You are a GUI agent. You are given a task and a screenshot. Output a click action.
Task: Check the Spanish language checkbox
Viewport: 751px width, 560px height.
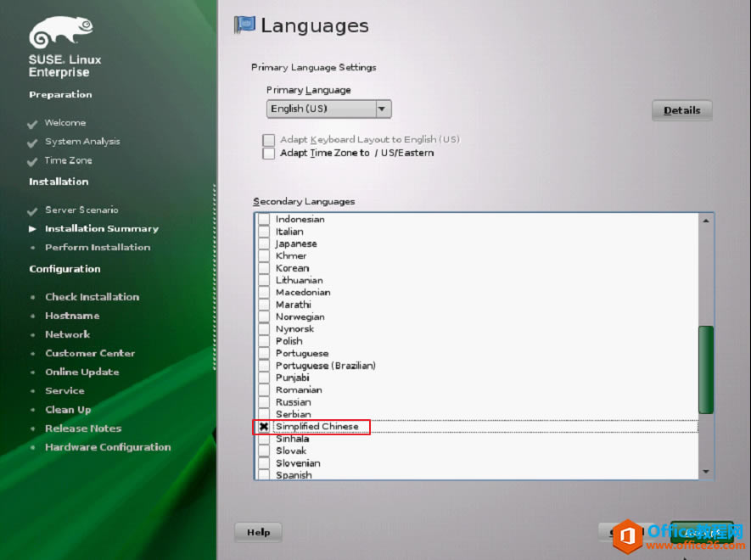[x=264, y=475]
